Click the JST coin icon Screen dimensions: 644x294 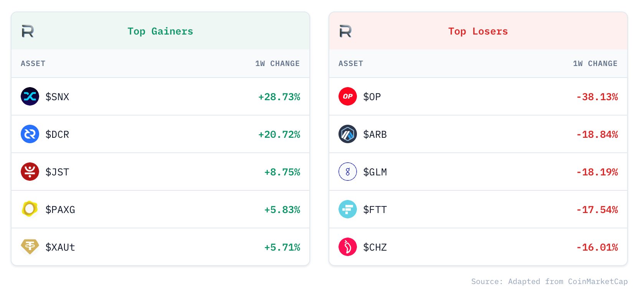pos(30,172)
